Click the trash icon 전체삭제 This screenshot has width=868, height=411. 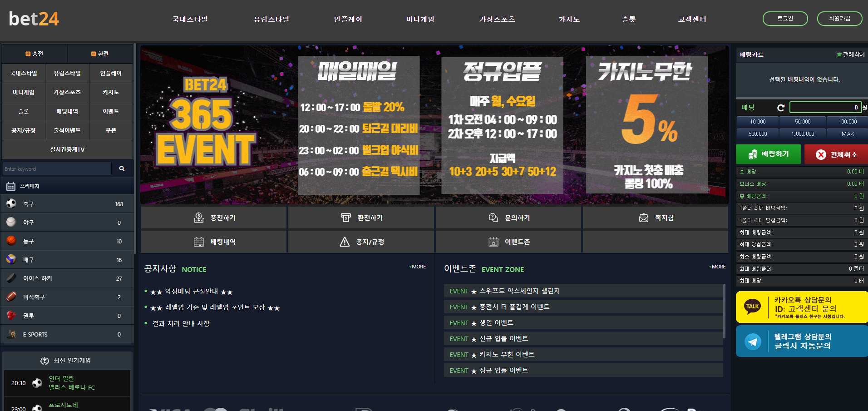tap(839, 54)
